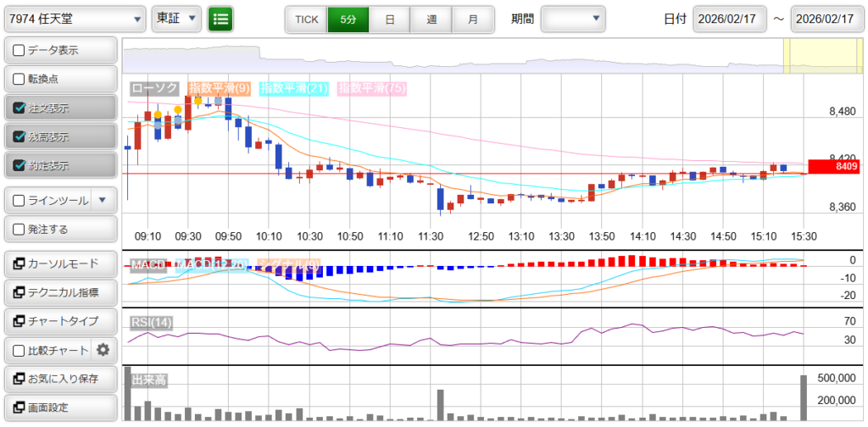Enable the データ表示 checkbox
The height and width of the screenshot is (427, 868).
point(19,50)
